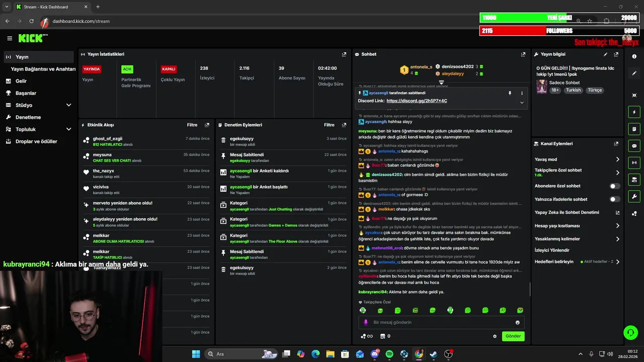Edit Yayın bilgisi with the pencil icon
The width and height of the screenshot is (644, 362).
tap(605, 54)
